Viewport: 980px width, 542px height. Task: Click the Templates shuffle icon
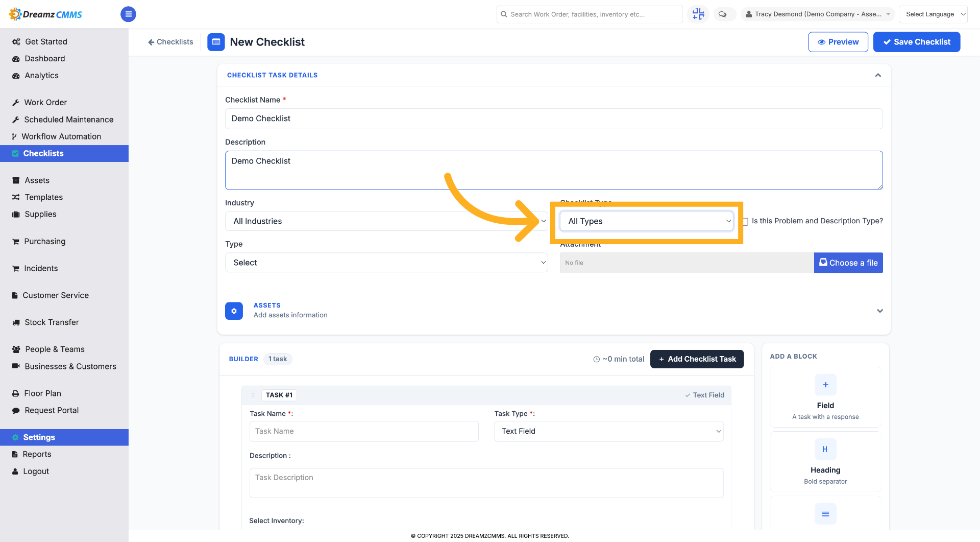(x=16, y=197)
